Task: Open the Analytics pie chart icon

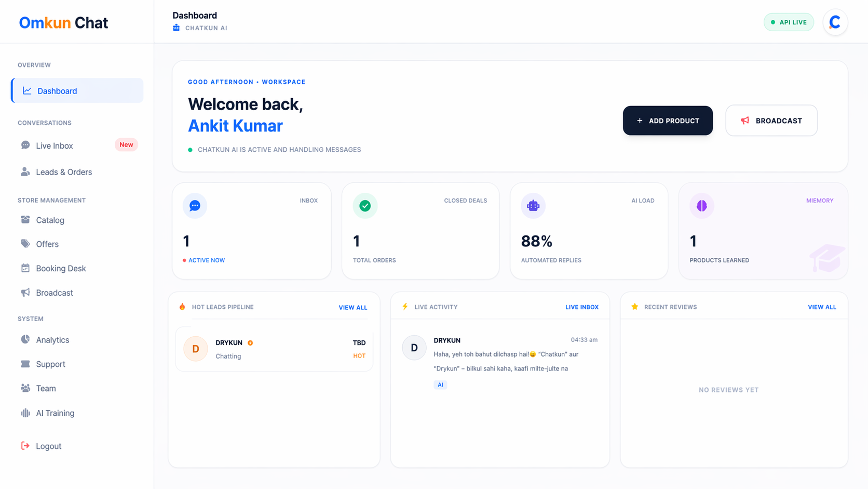Action: 25,340
